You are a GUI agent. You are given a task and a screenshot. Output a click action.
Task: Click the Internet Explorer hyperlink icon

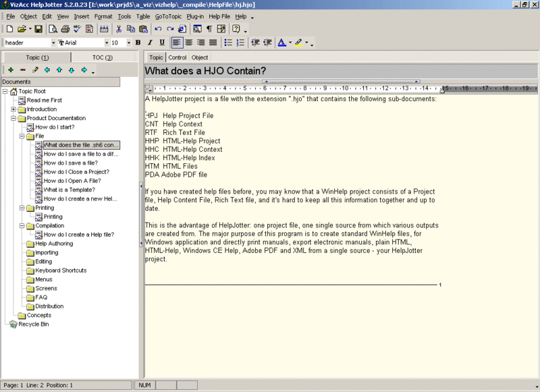[x=182, y=29]
